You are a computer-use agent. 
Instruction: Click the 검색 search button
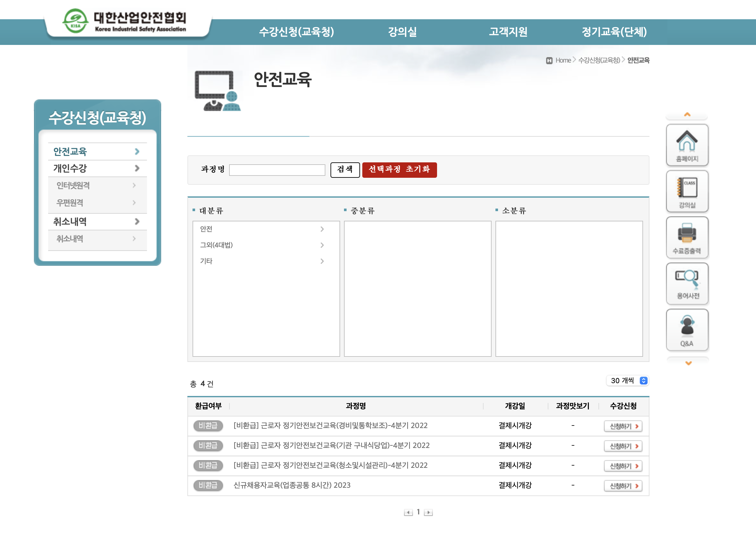[x=345, y=169]
